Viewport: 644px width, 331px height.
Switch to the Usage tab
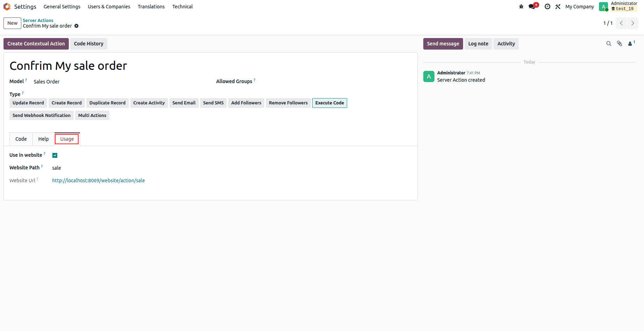(67, 139)
